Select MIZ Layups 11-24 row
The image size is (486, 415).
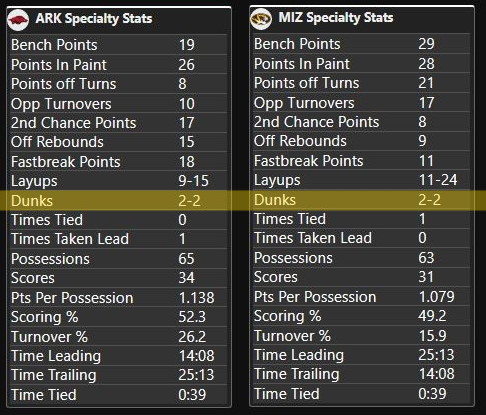click(x=362, y=180)
